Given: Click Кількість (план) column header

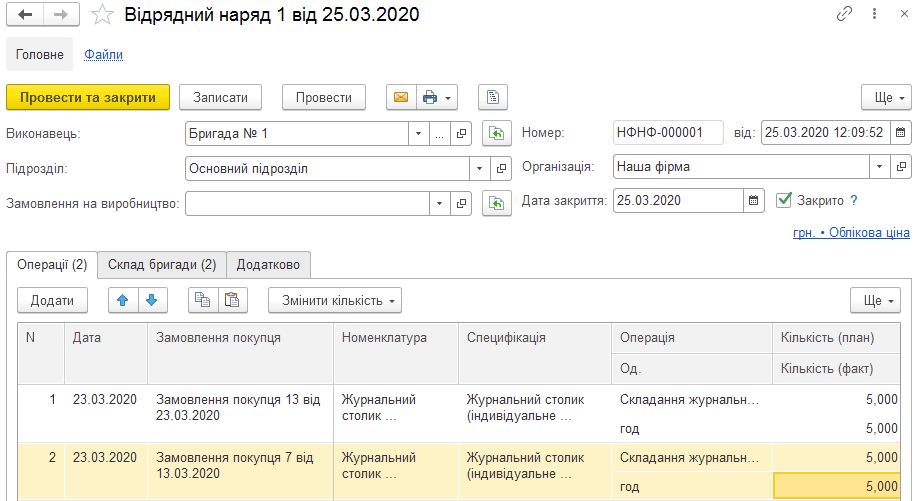Looking at the screenshot, I should [836, 338].
